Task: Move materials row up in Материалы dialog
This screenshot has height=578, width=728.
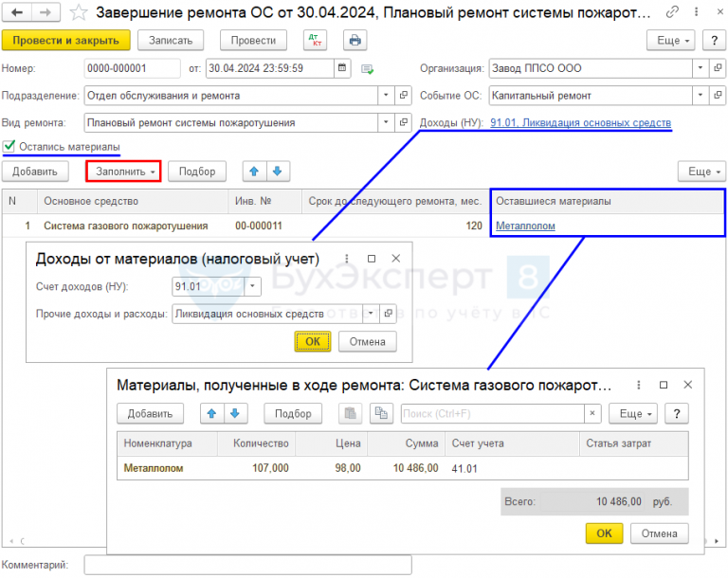Action: point(212,414)
